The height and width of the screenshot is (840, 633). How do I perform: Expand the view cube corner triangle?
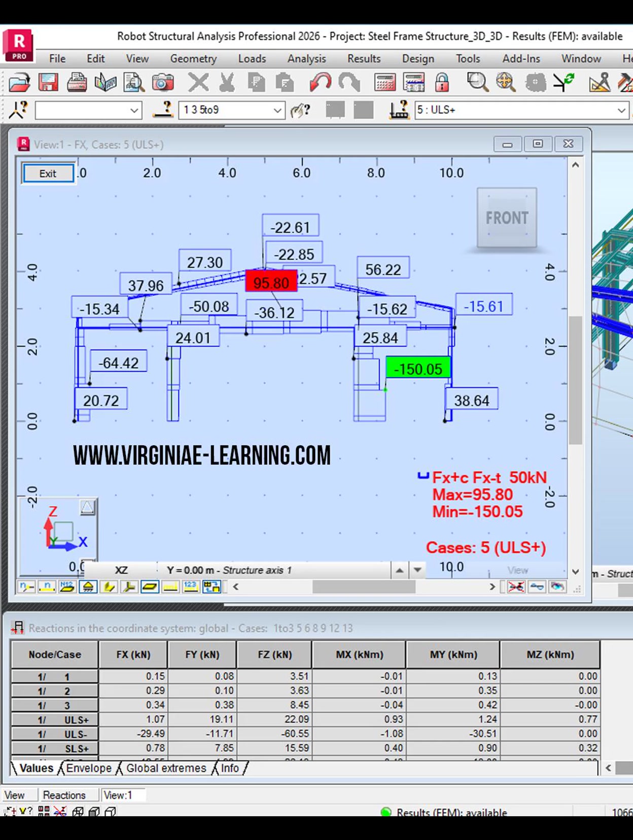87,507
